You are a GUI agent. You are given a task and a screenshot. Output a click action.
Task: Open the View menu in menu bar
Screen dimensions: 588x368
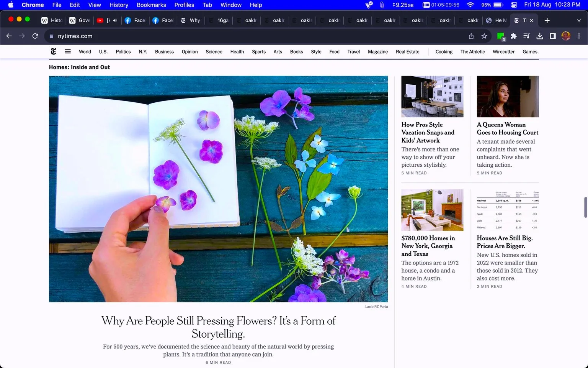95,5
